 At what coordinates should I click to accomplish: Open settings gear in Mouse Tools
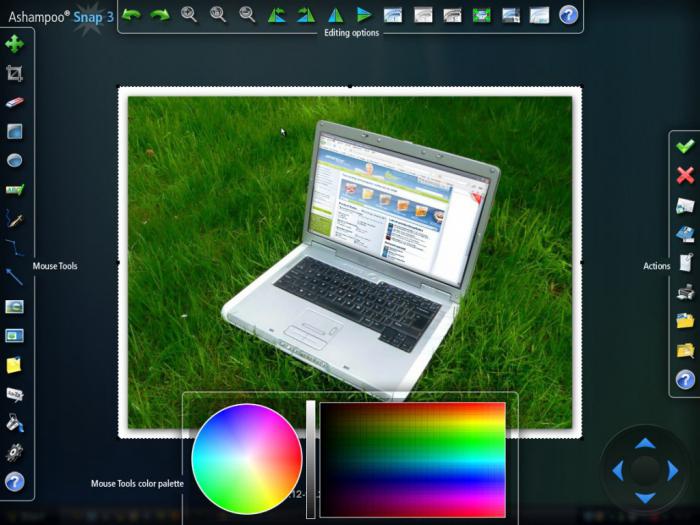[x=14, y=452]
